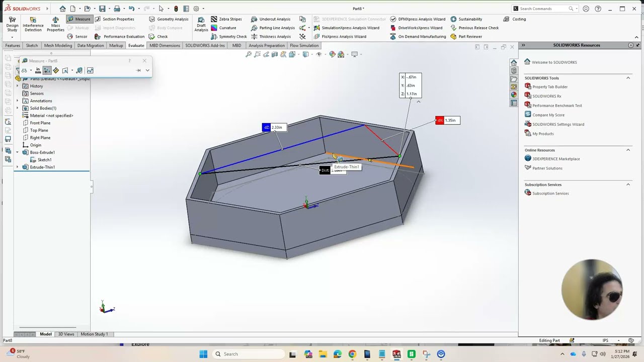Launch Performance Evaluation

click(120, 37)
